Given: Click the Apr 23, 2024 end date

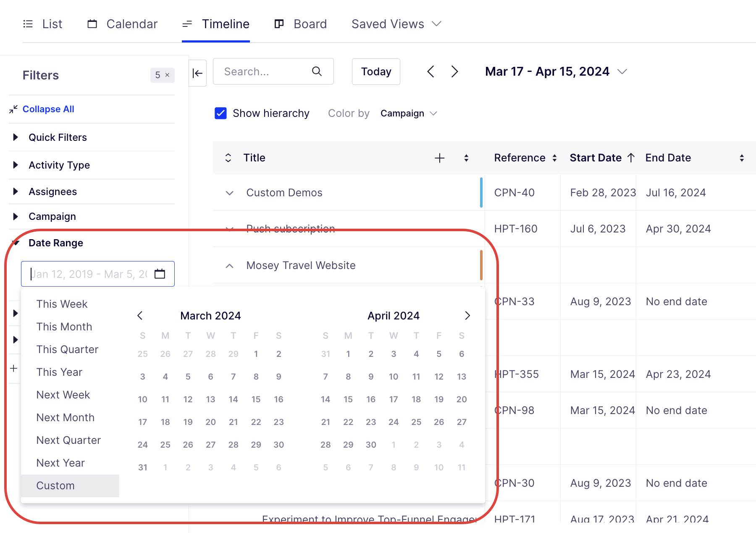Looking at the screenshot, I should pyautogui.click(x=678, y=374).
